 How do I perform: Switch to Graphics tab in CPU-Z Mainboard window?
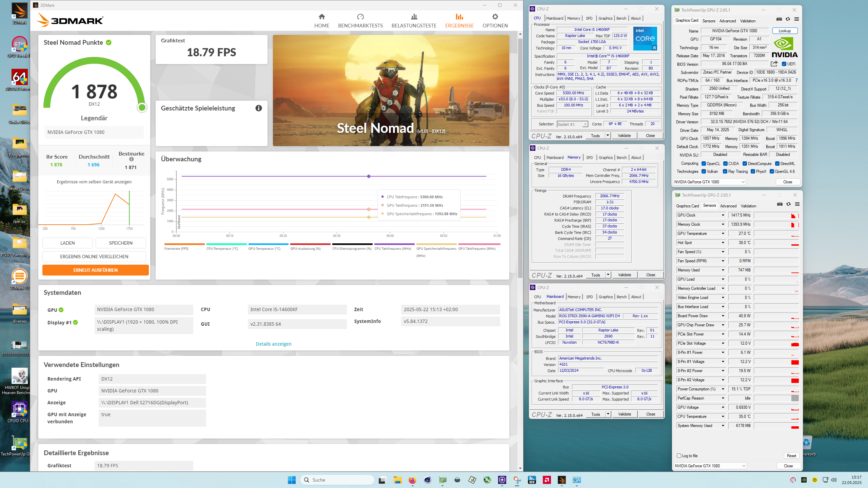tap(606, 297)
